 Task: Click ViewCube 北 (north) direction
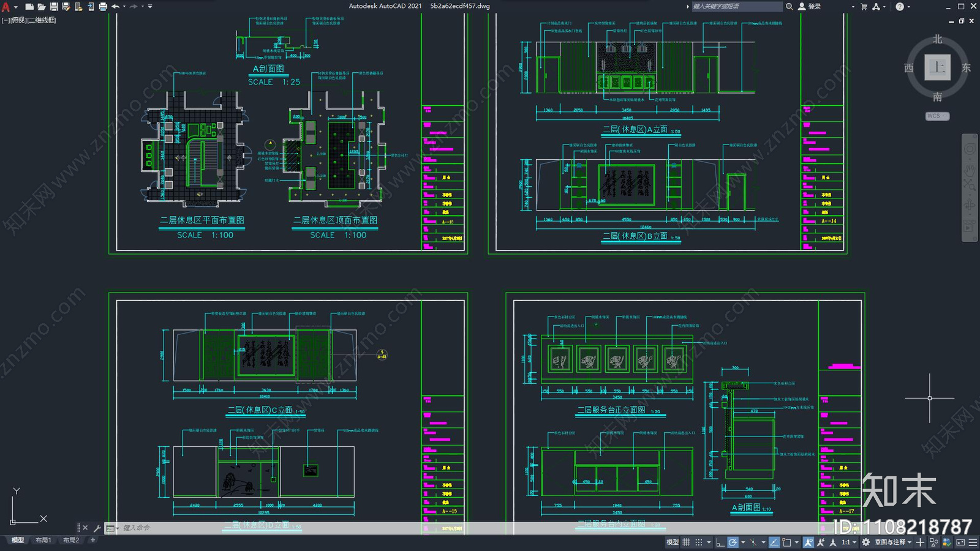click(x=937, y=39)
